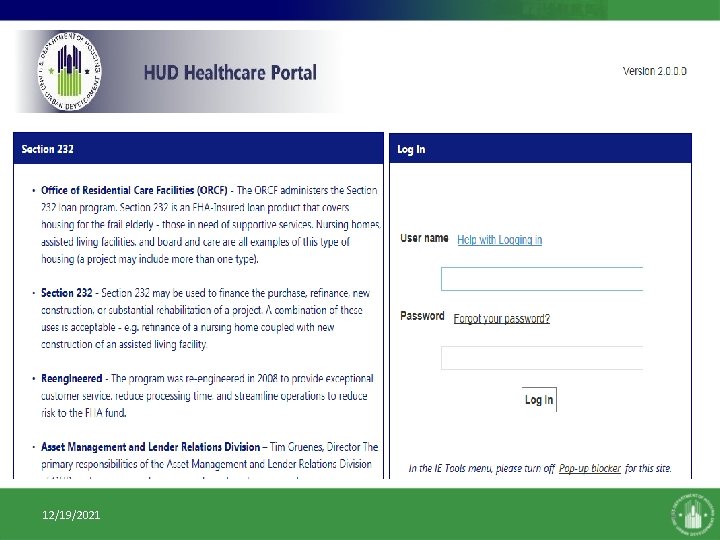This screenshot has height=540, width=720.
Task: Click the HUD department seal logo
Action: [69, 71]
